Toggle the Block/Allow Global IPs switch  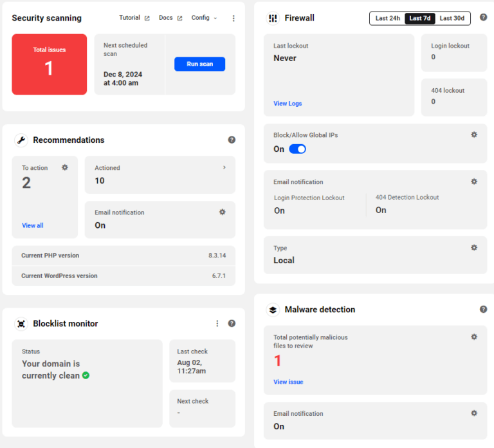point(297,149)
